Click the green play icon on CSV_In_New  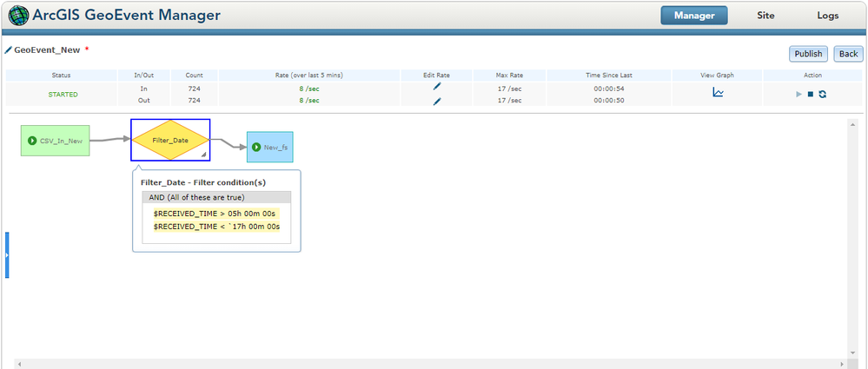32,141
